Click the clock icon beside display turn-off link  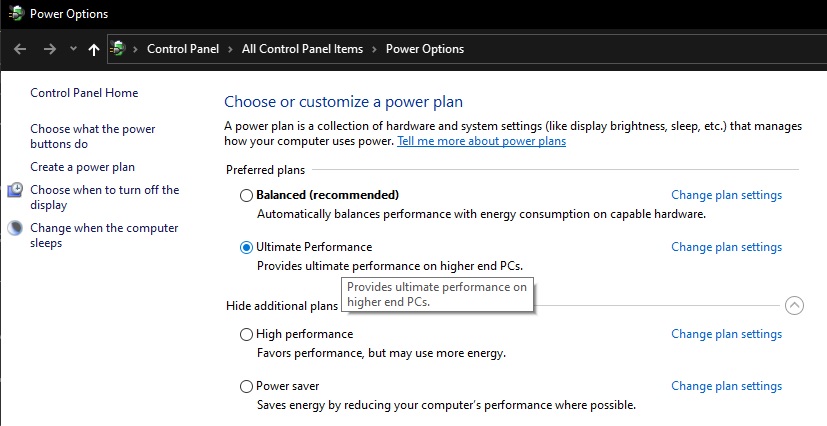[x=15, y=190]
